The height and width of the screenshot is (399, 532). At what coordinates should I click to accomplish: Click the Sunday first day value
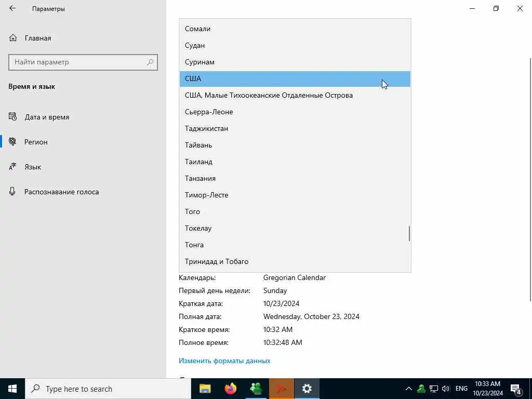(275, 290)
